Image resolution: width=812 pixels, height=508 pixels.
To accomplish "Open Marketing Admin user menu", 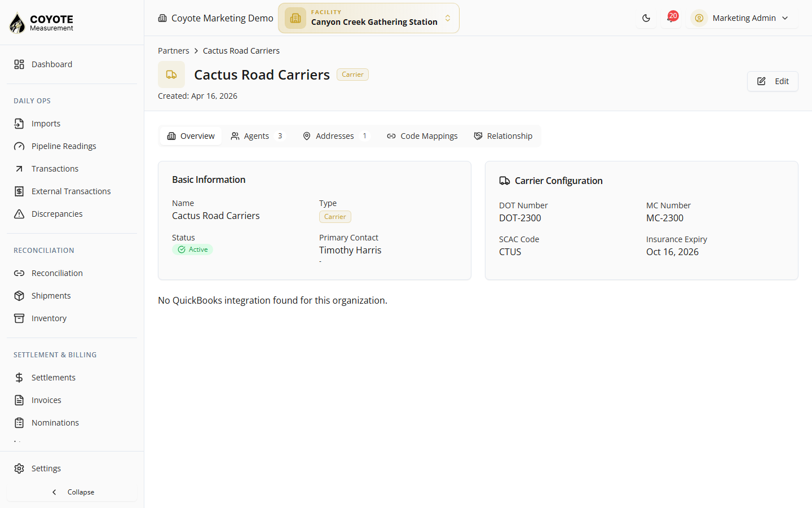I will (x=742, y=18).
